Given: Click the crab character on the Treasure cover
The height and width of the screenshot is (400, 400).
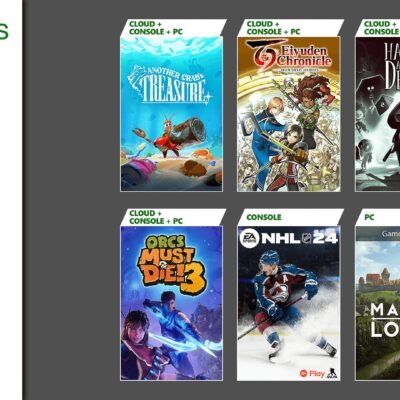Looking at the screenshot, I should (x=167, y=136).
